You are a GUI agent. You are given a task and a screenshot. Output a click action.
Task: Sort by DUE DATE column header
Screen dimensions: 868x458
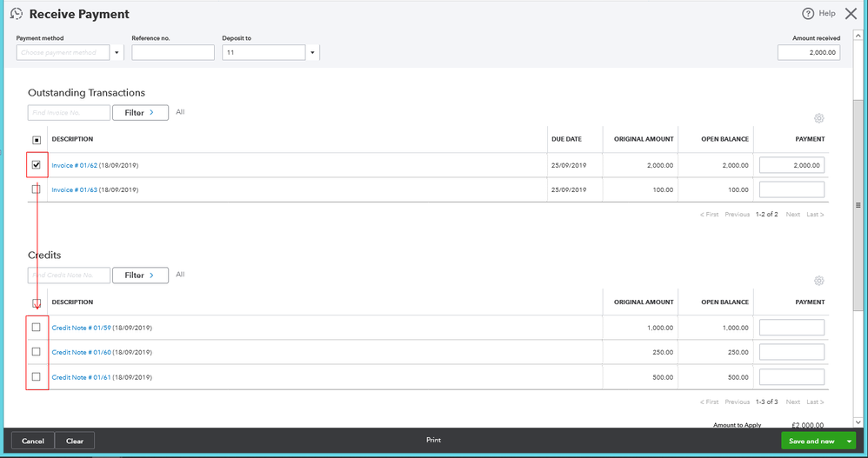pos(566,139)
